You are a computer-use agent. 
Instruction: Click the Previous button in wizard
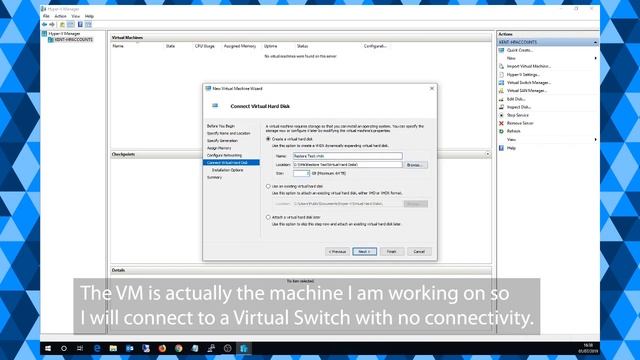pyautogui.click(x=337, y=251)
